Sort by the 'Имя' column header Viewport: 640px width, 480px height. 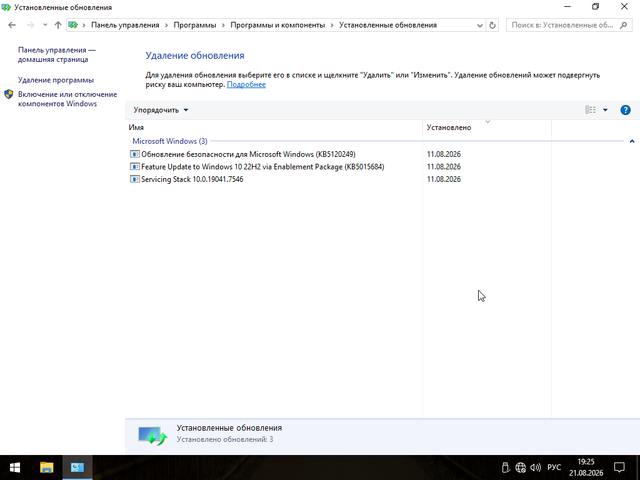tap(273, 127)
